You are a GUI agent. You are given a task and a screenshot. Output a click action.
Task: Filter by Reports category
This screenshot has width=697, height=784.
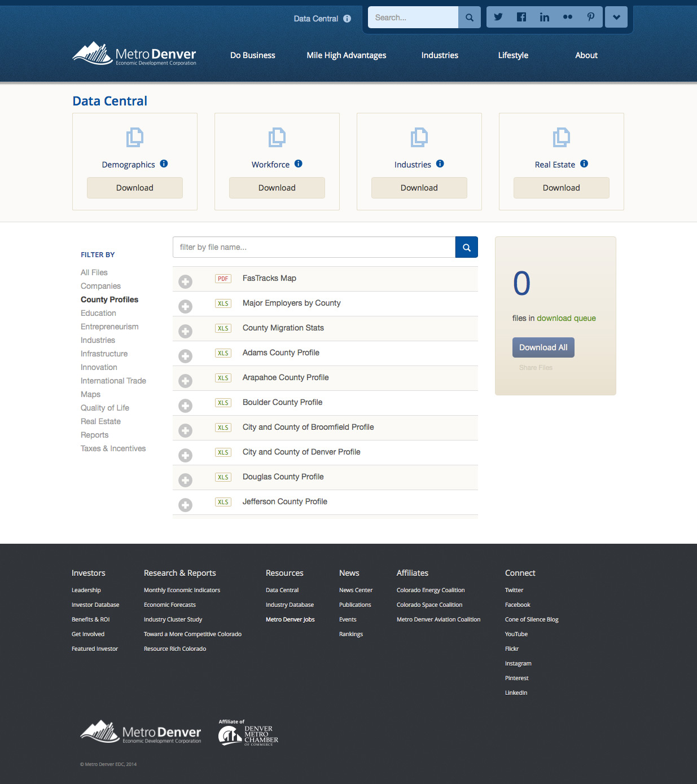coord(95,435)
